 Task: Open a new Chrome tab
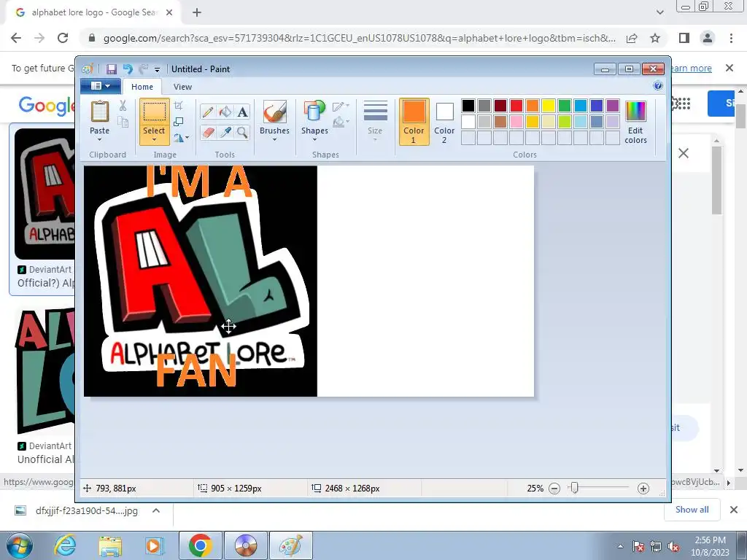click(x=197, y=12)
